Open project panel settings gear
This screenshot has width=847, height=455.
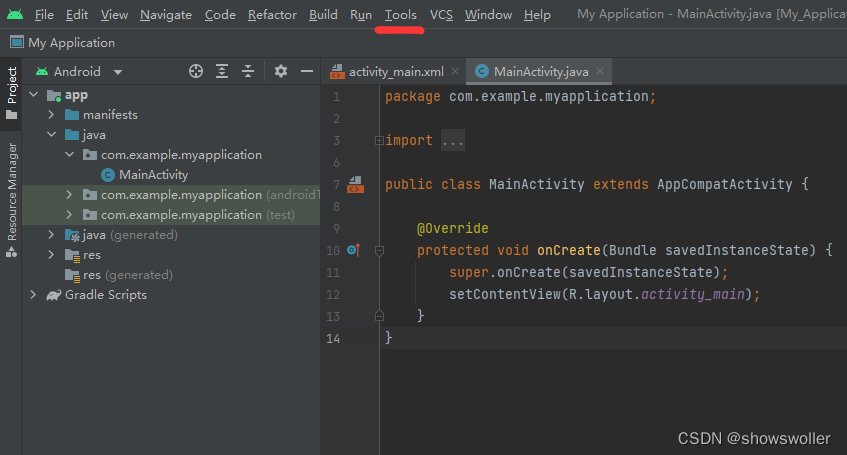(x=281, y=71)
